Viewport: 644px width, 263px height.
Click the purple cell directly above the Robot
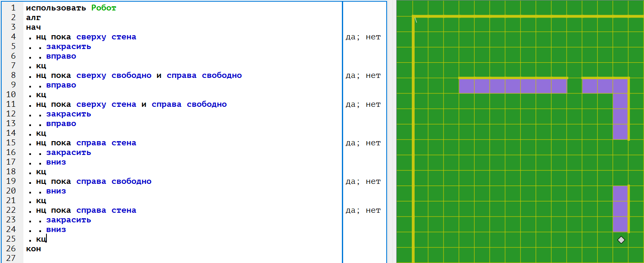click(621, 224)
